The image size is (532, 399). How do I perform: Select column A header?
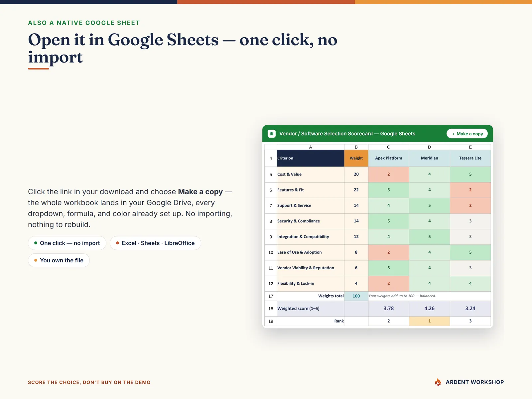pos(311,147)
